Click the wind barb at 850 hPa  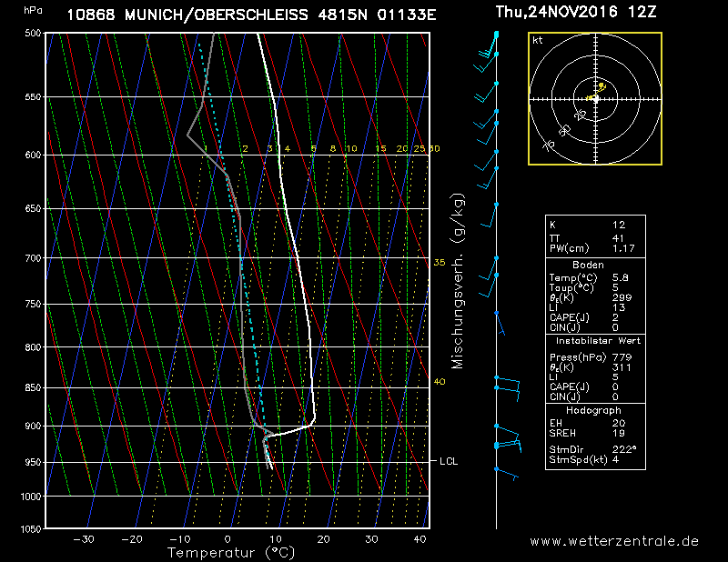(507, 387)
